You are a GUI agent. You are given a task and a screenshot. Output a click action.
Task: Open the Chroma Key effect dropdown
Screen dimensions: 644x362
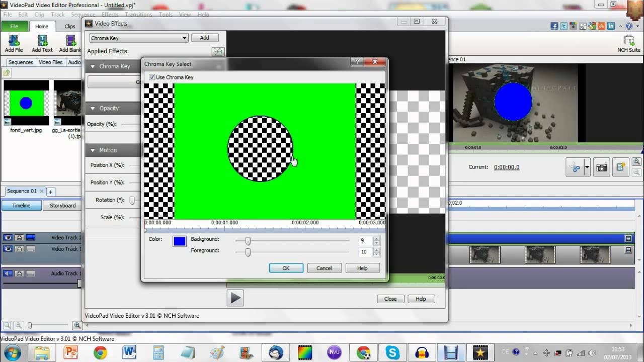tap(139, 38)
